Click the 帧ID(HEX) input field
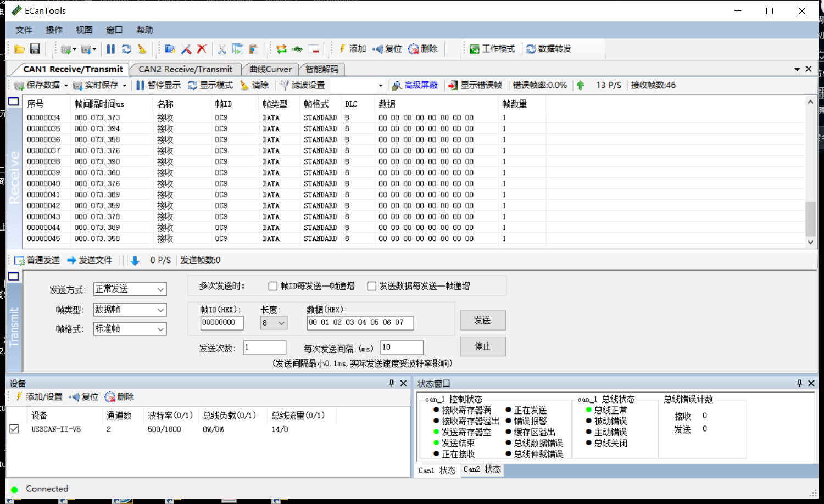Viewport: 824px width, 504px height. click(x=222, y=323)
